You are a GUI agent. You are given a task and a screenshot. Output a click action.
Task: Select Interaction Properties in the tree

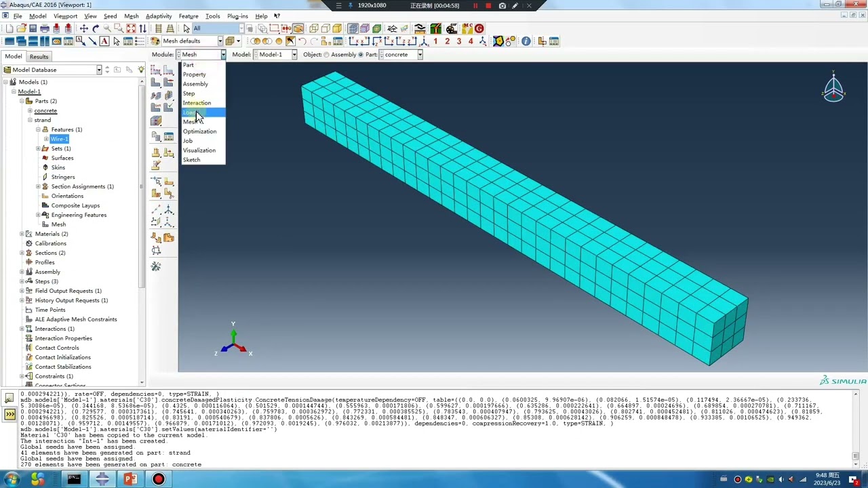[x=63, y=338]
